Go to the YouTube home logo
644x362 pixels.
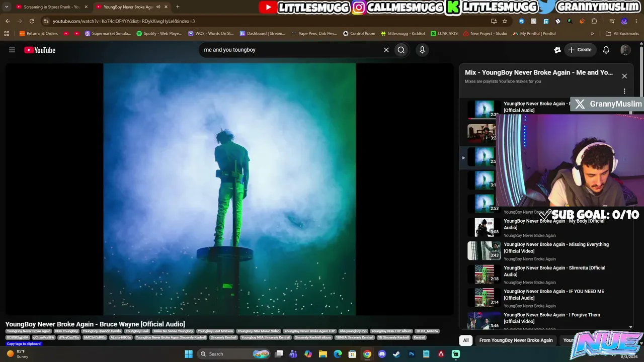pyautogui.click(x=40, y=50)
